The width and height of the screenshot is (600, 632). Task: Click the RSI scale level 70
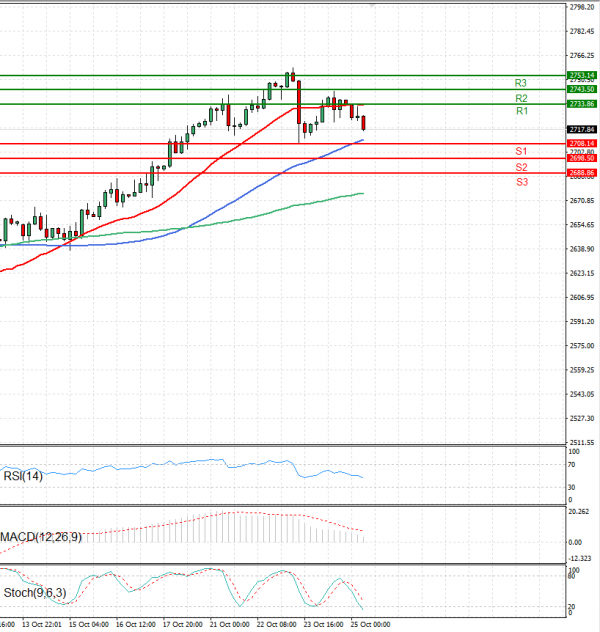571,465
